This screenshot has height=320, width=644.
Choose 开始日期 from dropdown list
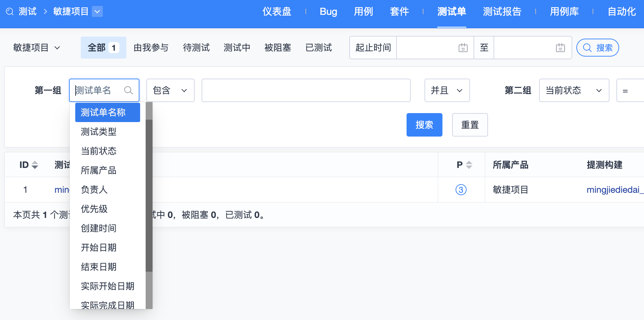pos(108,248)
